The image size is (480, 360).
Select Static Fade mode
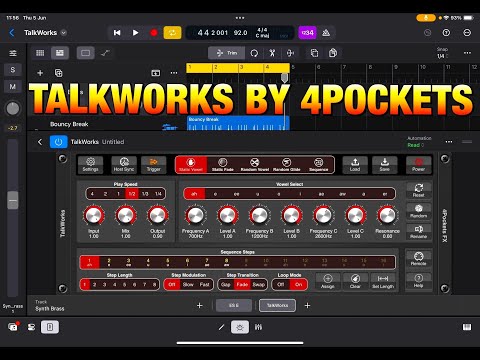(x=223, y=165)
